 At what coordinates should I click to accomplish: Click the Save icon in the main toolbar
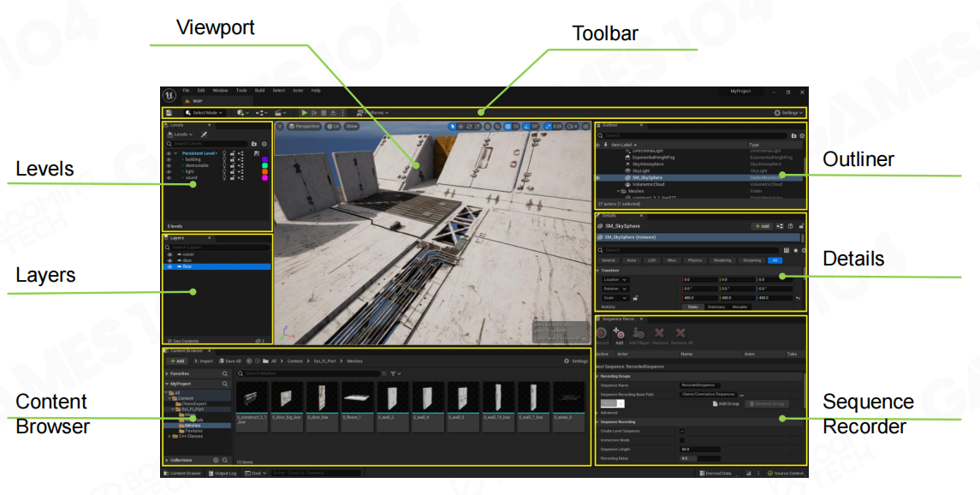click(169, 112)
